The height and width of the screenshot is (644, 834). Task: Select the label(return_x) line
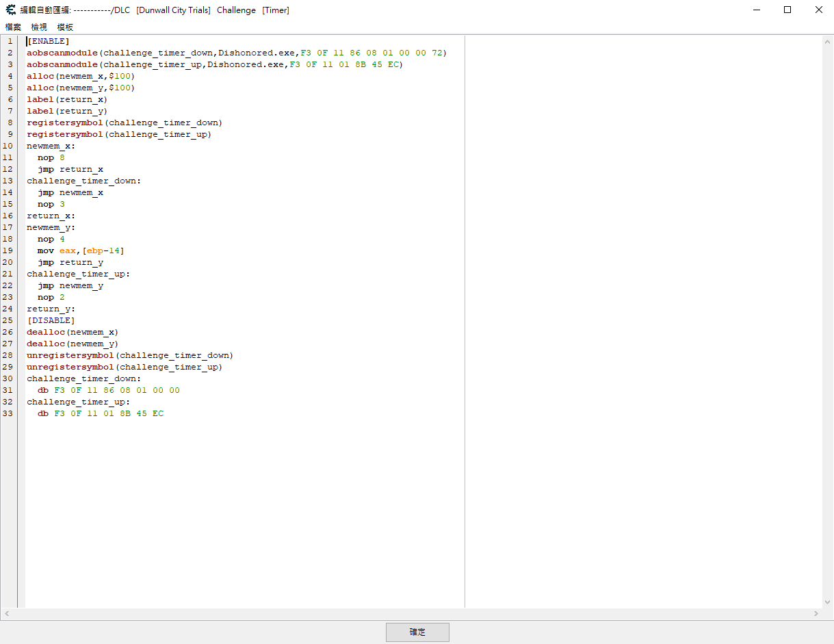pos(67,99)
